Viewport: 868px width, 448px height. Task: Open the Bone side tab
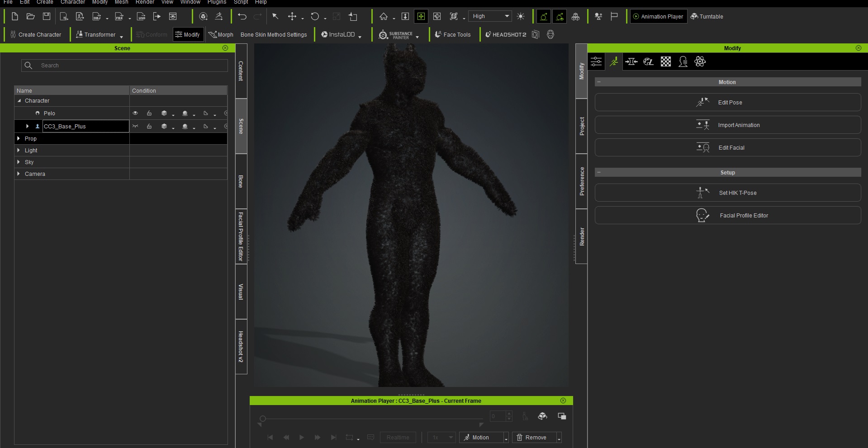click(241, 181)
